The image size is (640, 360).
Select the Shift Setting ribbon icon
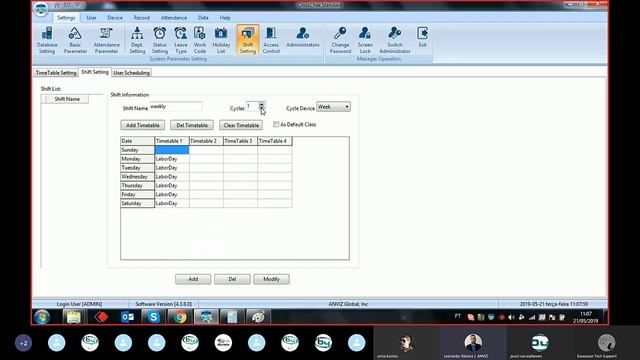pos(248,40)
